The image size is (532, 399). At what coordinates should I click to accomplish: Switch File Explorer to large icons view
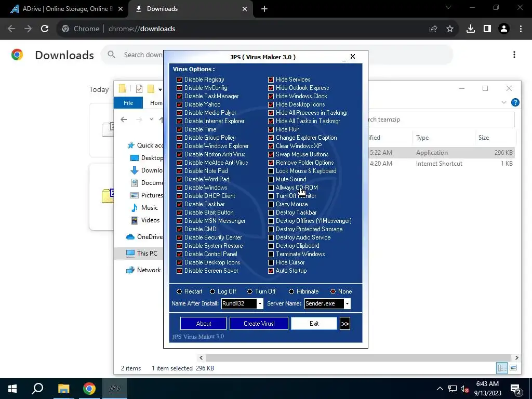click(513, 368)
